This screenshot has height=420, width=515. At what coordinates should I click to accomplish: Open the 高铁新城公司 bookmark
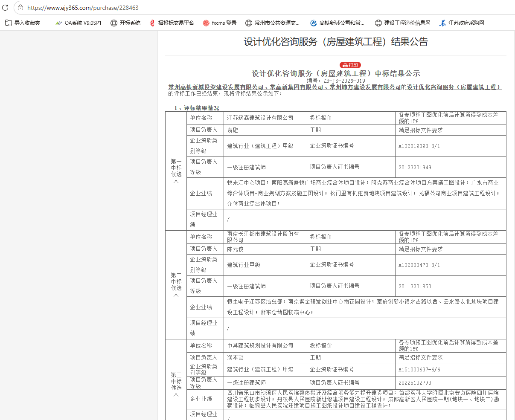click(x=338, y=23)
